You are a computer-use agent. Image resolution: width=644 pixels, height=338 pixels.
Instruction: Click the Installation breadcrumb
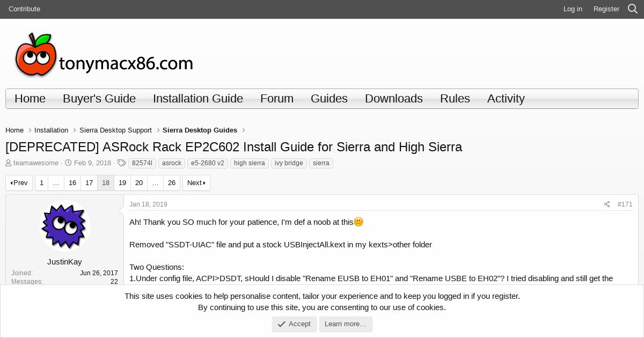(x=51, y=130)
